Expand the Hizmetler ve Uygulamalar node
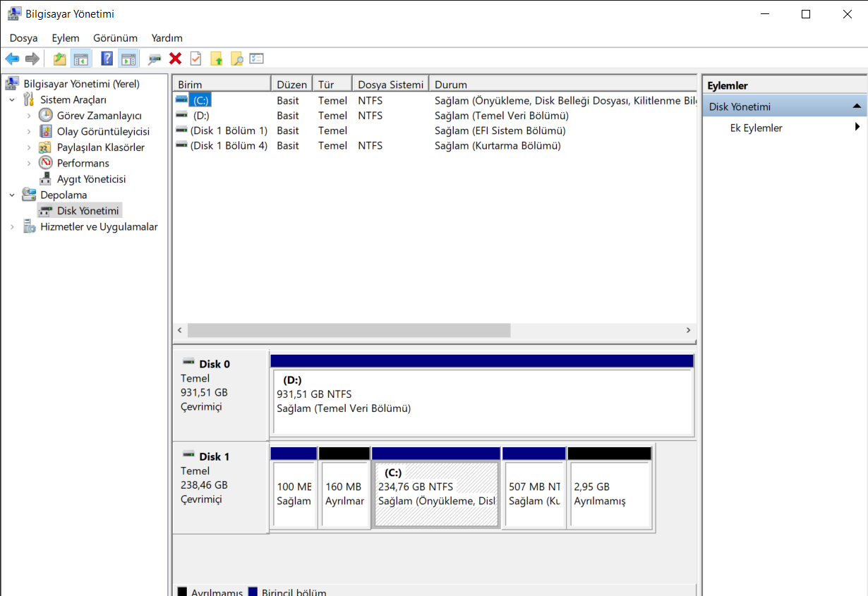Screen dimensions: 868x596 click(12, 226)
